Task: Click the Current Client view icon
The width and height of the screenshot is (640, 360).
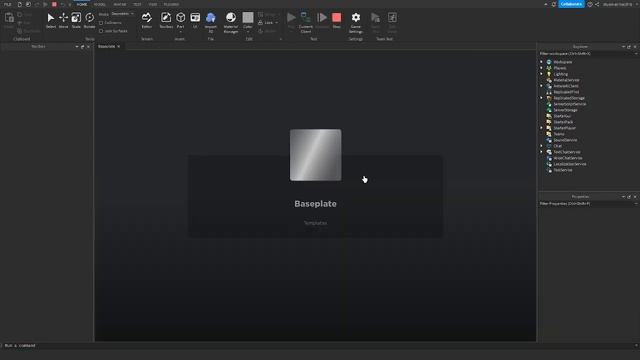Action: [305, 18]
